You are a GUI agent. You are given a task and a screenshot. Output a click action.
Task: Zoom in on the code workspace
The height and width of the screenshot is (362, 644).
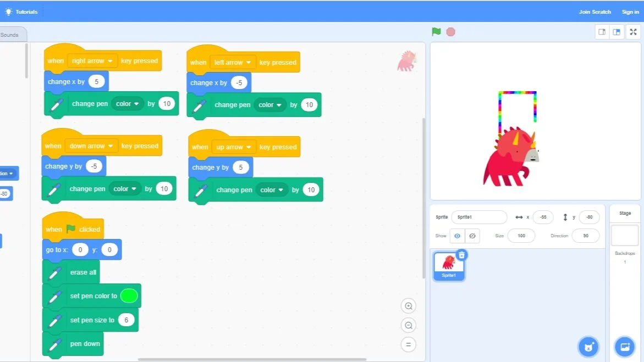tap(408, 306)
